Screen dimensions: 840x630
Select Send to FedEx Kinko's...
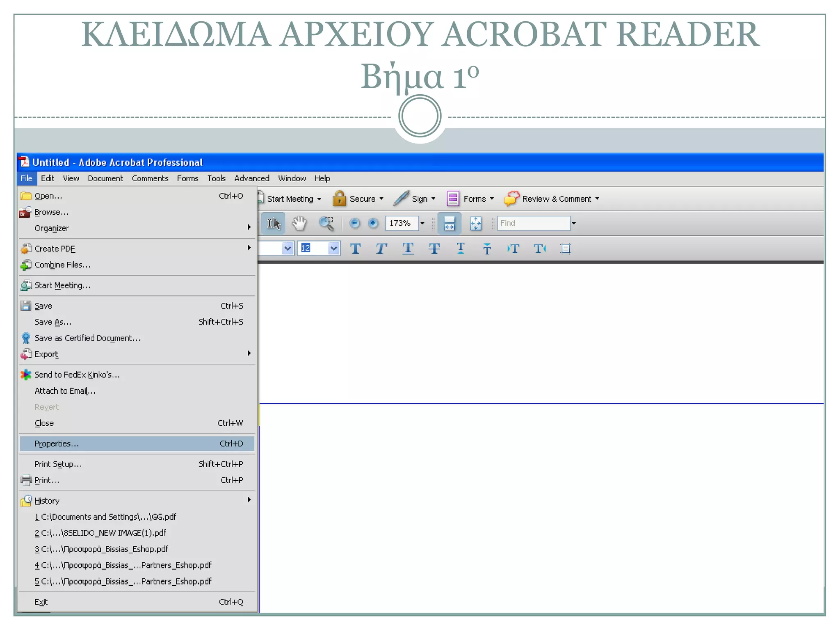point(137,375)
